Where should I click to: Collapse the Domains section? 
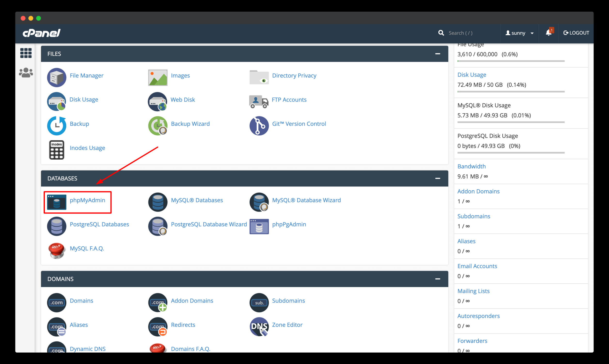(x=437, y=279)
